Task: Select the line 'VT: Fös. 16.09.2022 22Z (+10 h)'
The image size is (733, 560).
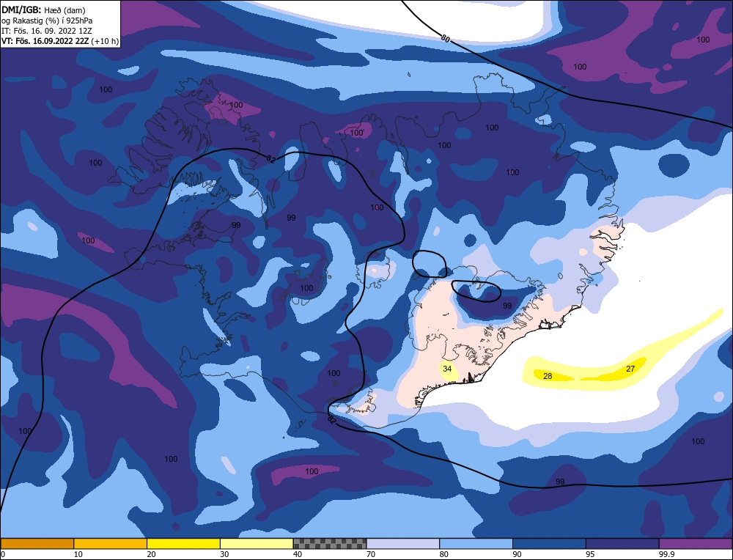Action: (60, 41)
